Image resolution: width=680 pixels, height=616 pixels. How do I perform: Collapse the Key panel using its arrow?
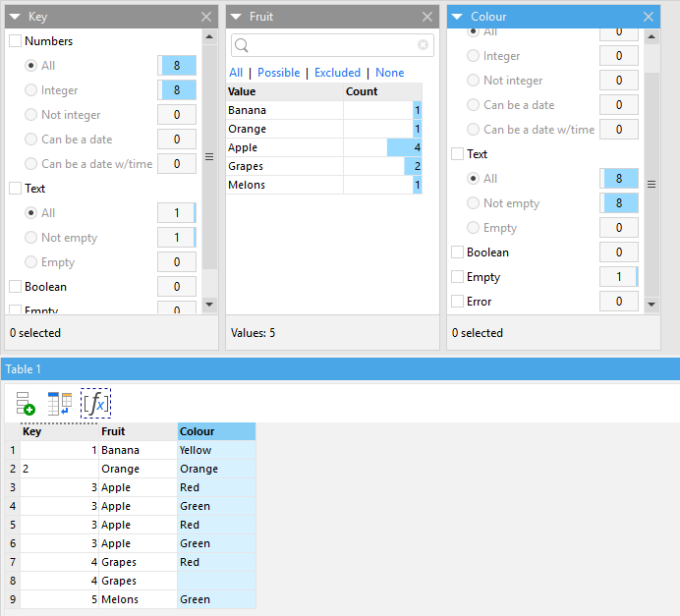(x=15, y=17)
